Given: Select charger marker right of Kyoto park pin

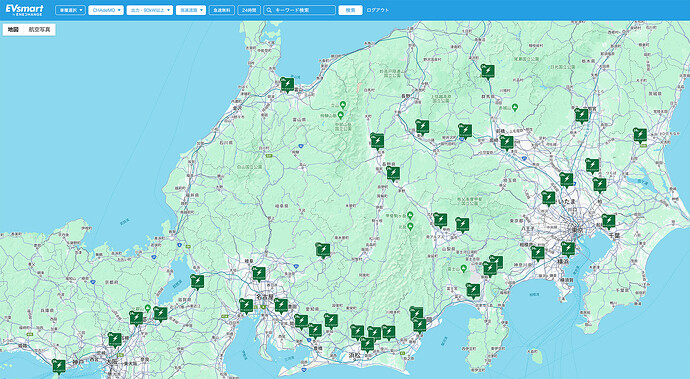Looking at the screenshot, I should pos(160,313).
